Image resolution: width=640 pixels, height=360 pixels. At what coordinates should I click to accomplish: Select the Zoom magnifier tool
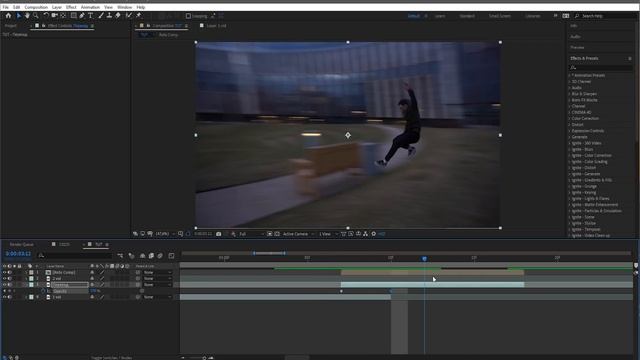[36, 16]
